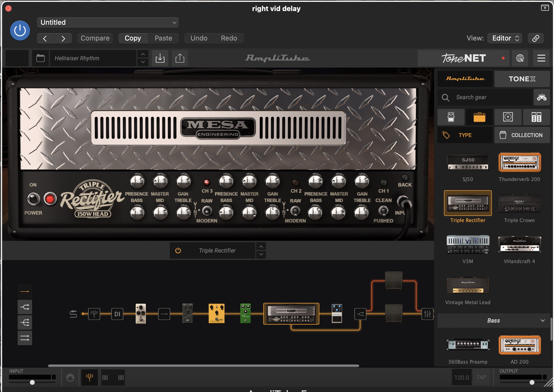Image resolution: width=554 pixels, height=392 pixels.
Task: Click the DI block in the signal chain
Action: 117,314
